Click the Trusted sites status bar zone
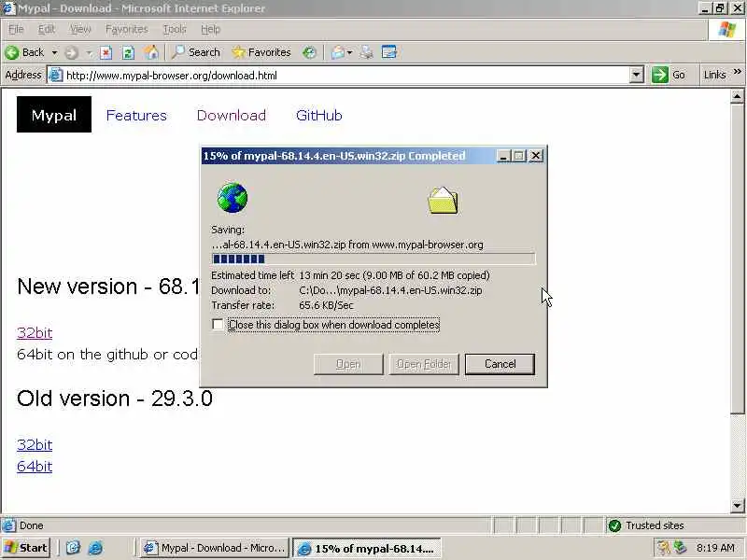 [647, 525]
